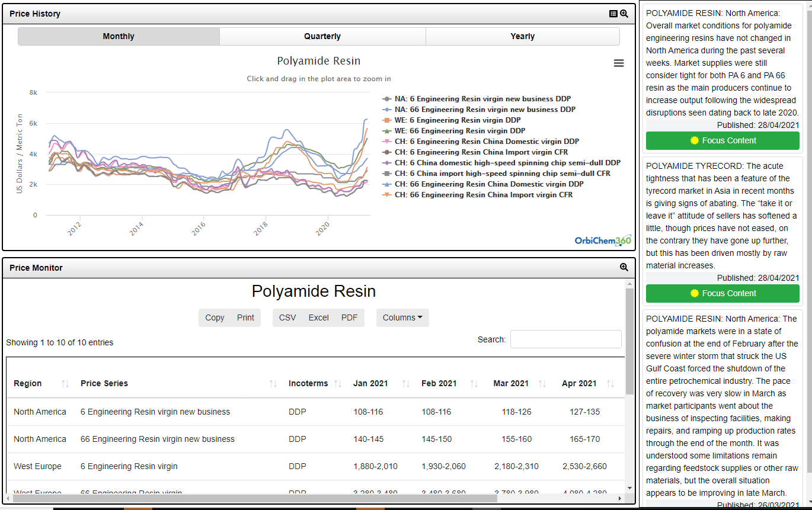Sort by the Jan 2021 column arrows
812x510 pixels.
point(406,383)
